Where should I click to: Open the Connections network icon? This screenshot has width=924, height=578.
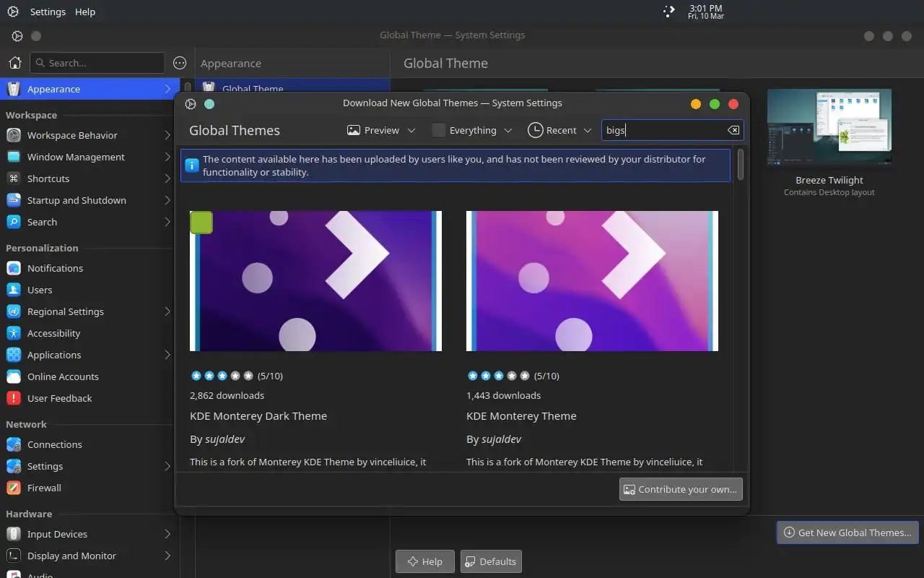(x=14, y=444)
